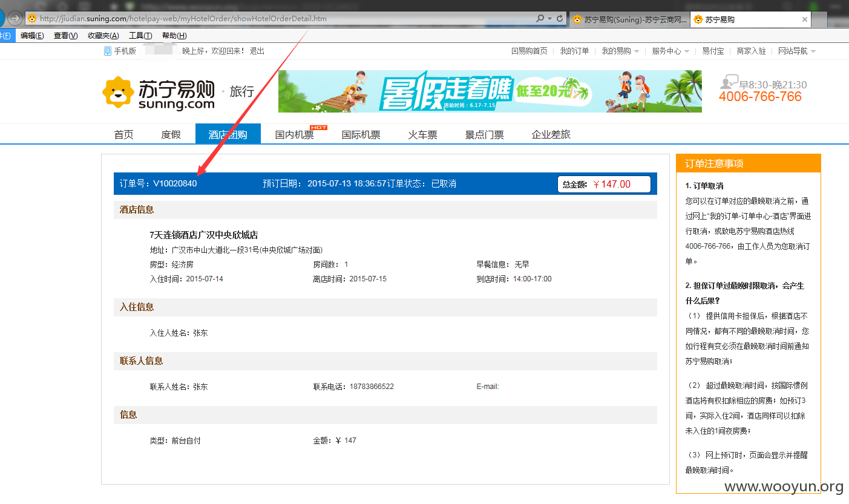Go to the 首页 navigation tab

point(123,134)
